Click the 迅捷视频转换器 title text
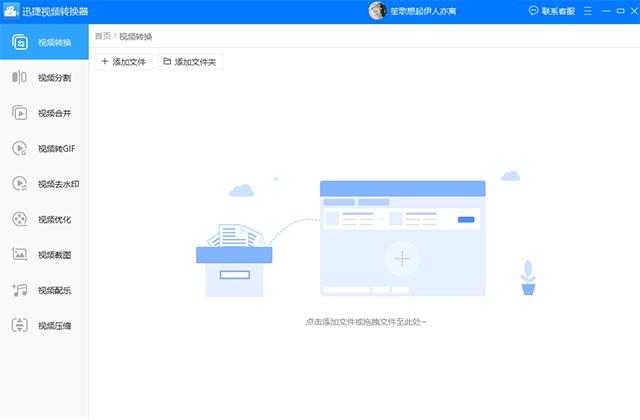The image size is (640, 420). tap(55, 11)
